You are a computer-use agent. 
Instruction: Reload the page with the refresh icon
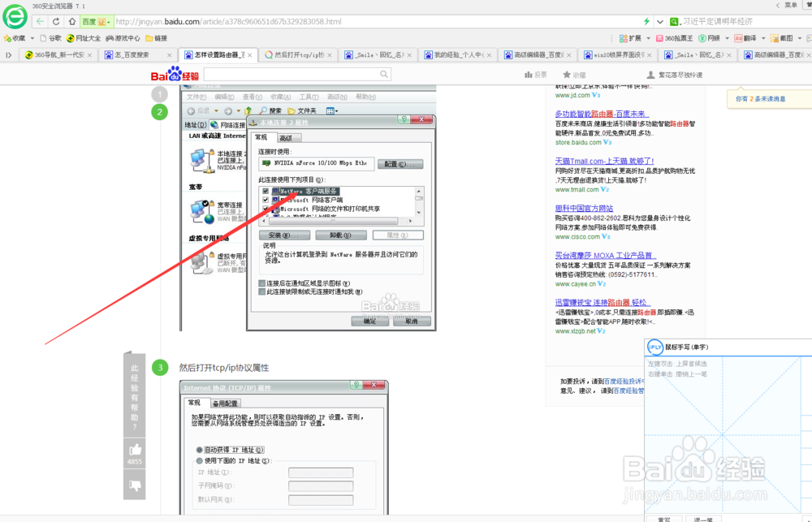click(x=56, y=22)
